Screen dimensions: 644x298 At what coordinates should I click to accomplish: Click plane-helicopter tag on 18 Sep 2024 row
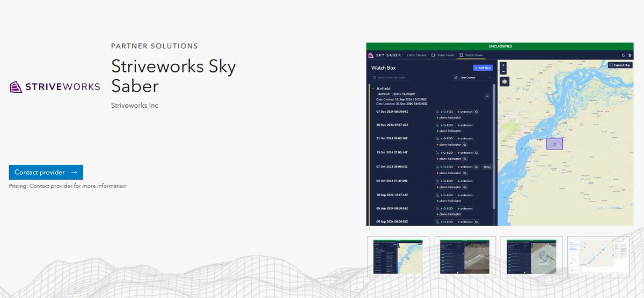point(449,201)
